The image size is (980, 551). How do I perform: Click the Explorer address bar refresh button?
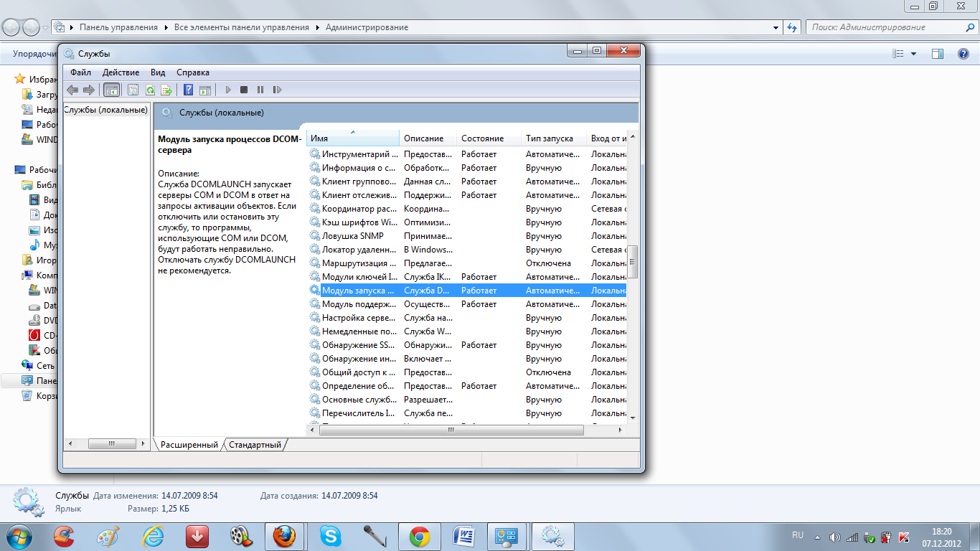(x=792, y=27)
